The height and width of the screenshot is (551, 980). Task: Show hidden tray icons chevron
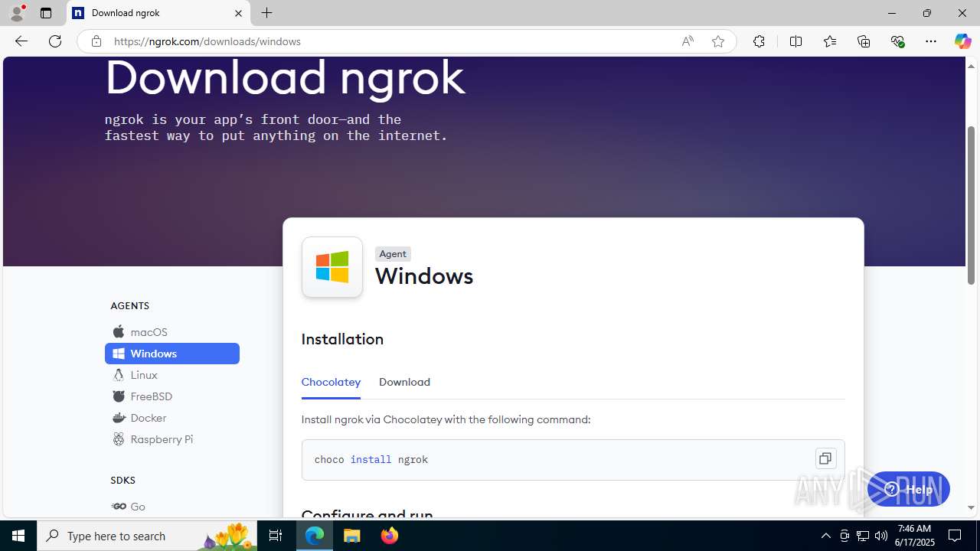pos(825,536)
